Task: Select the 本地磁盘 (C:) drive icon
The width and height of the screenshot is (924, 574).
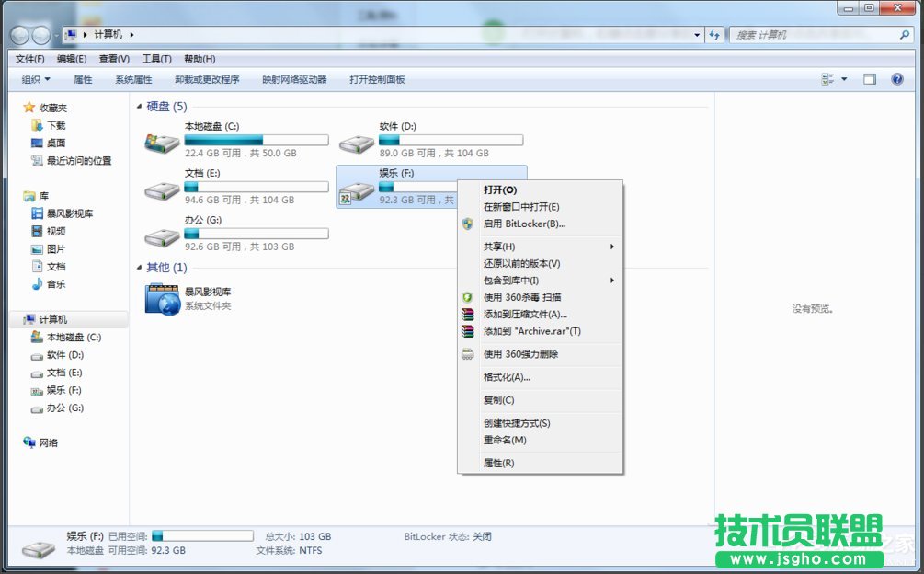Action: [x=161, y=140]
